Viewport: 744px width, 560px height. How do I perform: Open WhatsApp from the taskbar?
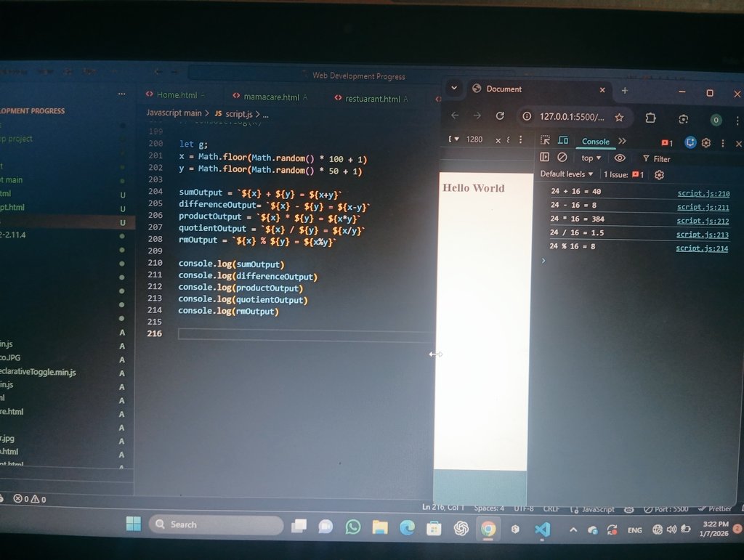352,527
